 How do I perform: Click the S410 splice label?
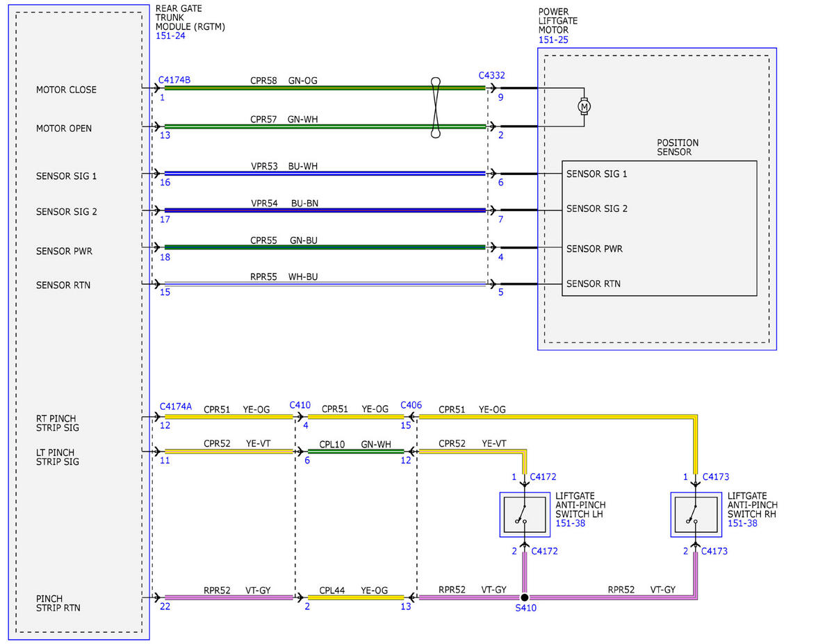[x=525, y=609]
